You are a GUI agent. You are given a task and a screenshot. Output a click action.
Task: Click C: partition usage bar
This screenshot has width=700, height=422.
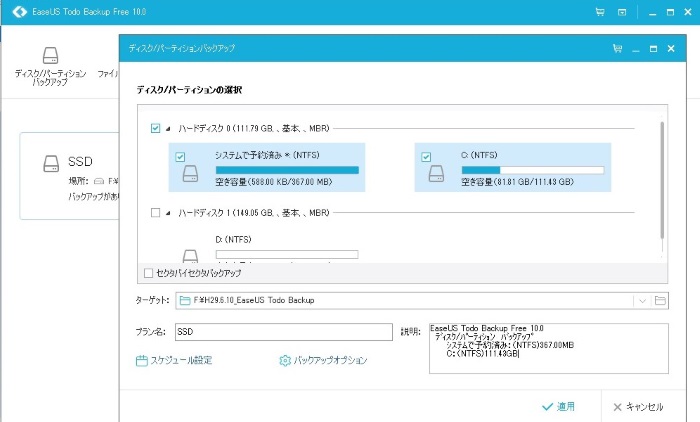point(533,170)
